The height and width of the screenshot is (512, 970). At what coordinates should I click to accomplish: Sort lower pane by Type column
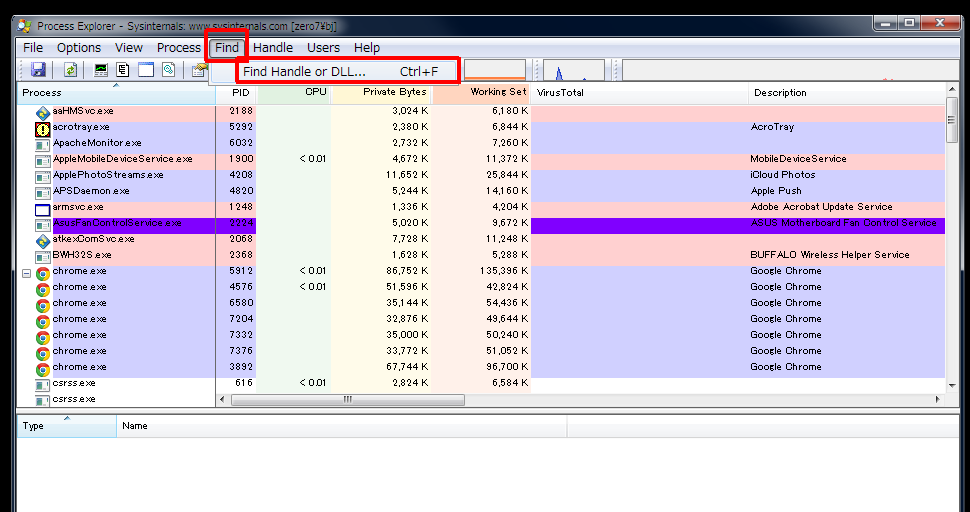pyautogui.click(x=67, y=425)
